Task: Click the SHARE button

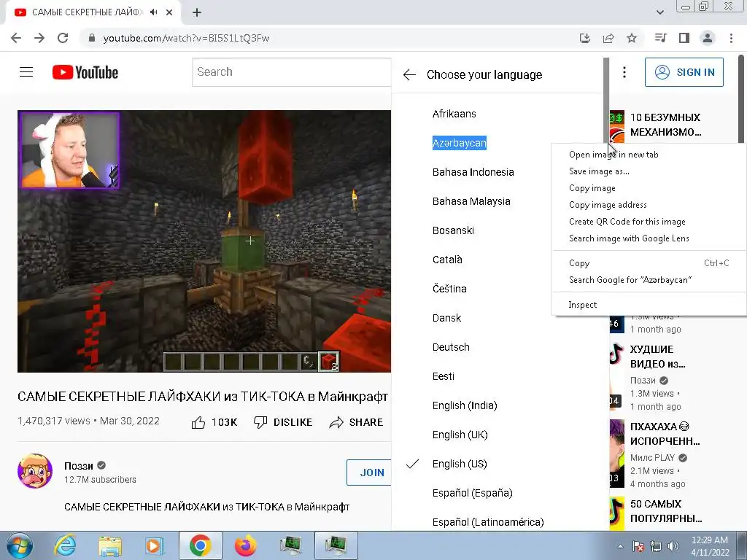Action: coord(356,422)
